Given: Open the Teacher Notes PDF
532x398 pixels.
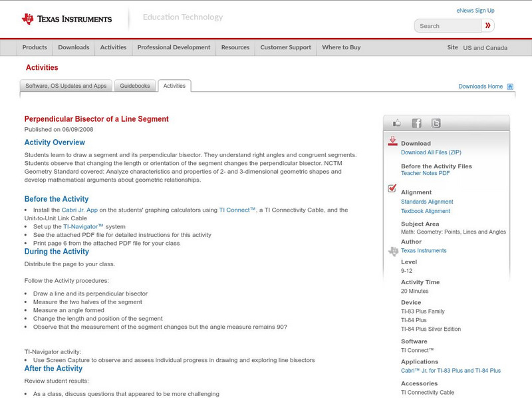Looking at the screenshot, I should tap(425, 173).
